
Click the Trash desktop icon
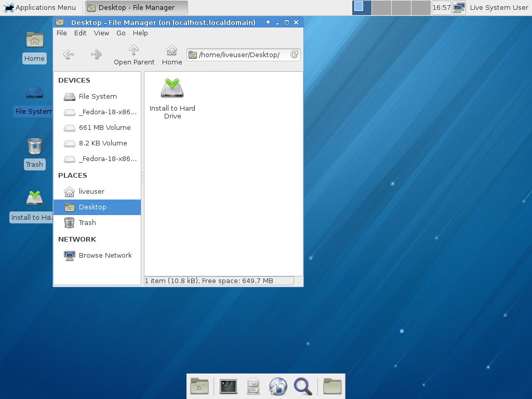(x=34, y=153)
